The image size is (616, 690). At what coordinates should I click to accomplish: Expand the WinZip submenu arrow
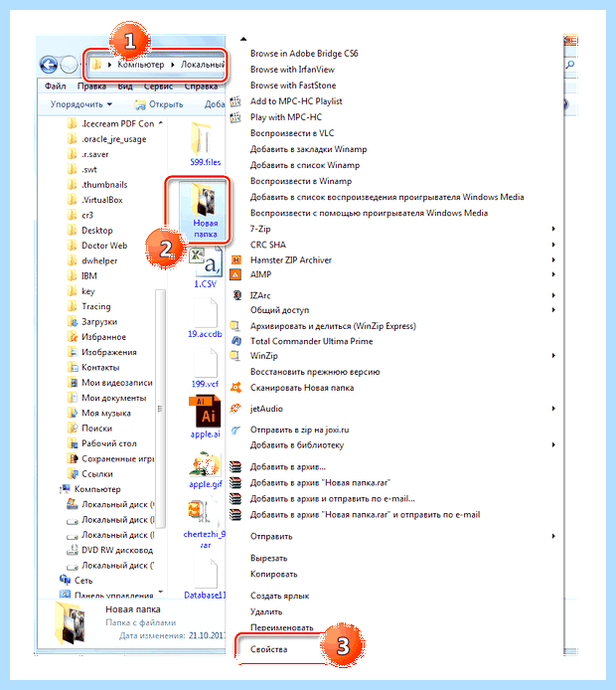point(553,356)
